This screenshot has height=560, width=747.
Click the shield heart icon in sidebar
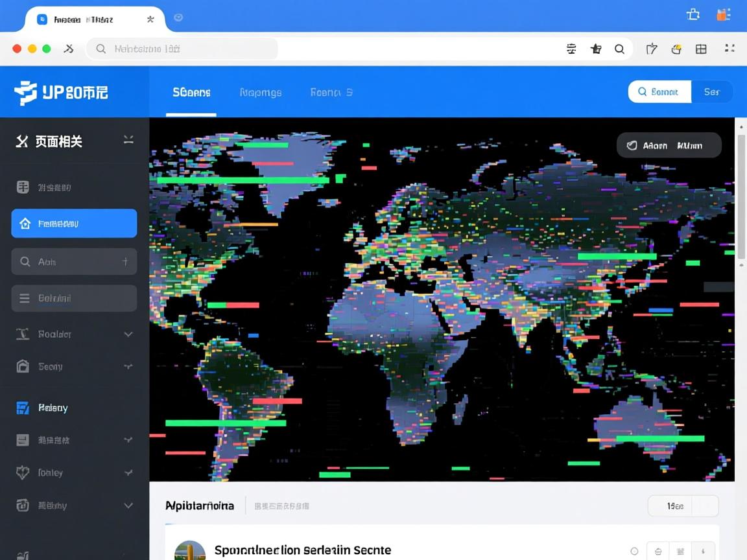point(23,472)
